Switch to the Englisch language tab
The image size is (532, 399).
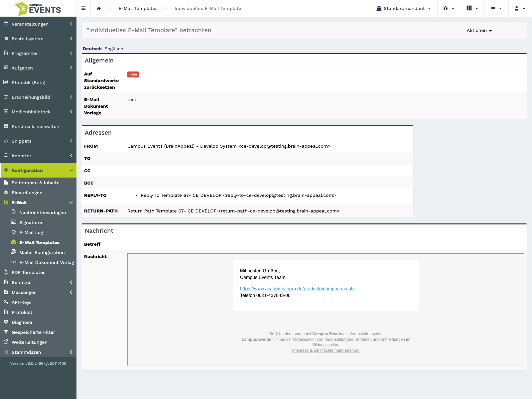114,49
